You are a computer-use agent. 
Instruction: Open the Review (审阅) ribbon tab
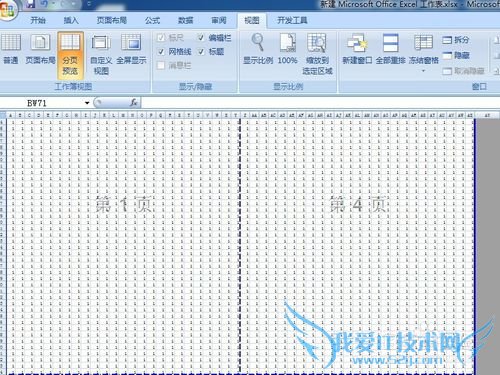pyautogui.click(x=219, y=21)
